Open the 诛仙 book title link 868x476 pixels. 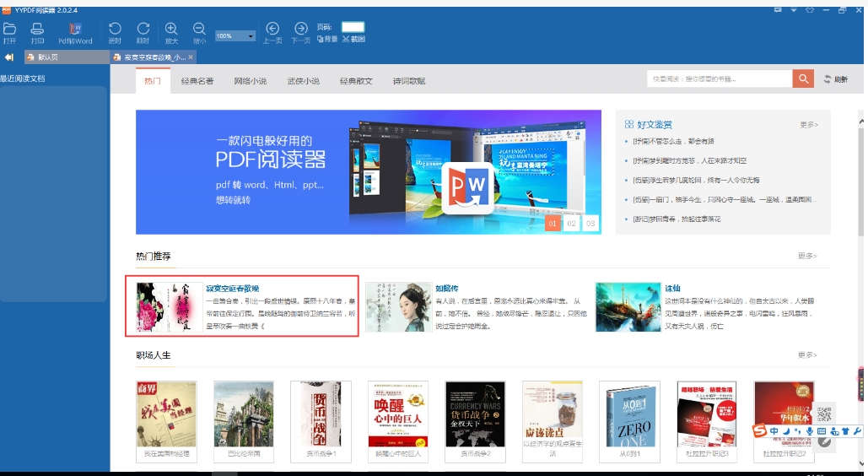click(672, 288)
